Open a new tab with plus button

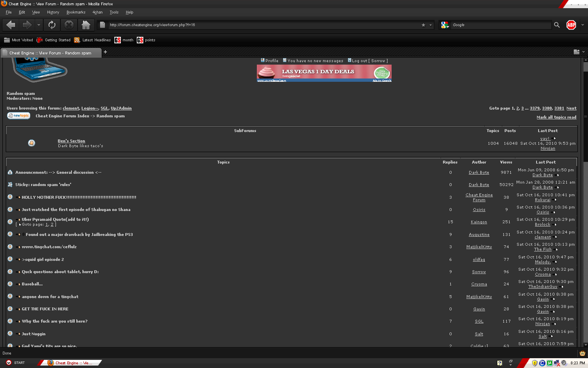point(105,52)
